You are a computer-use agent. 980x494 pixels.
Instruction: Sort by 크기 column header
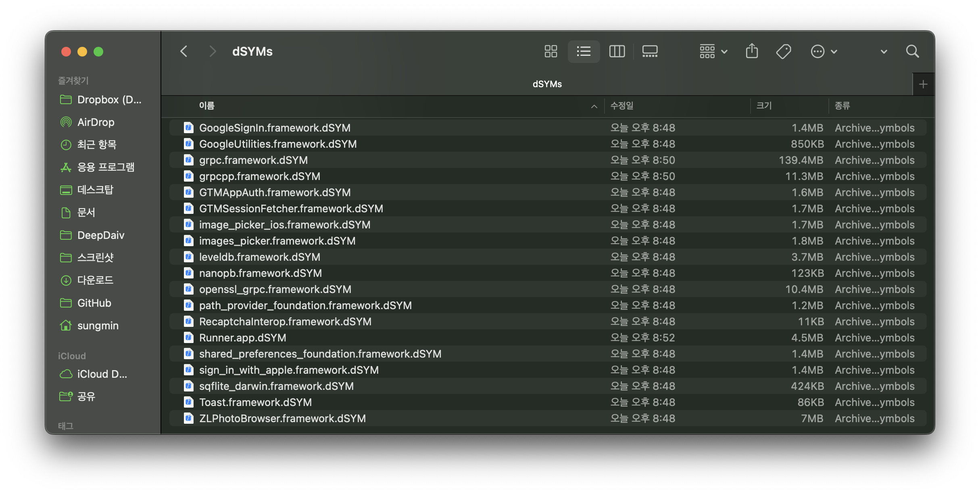[x=764, y=106]
